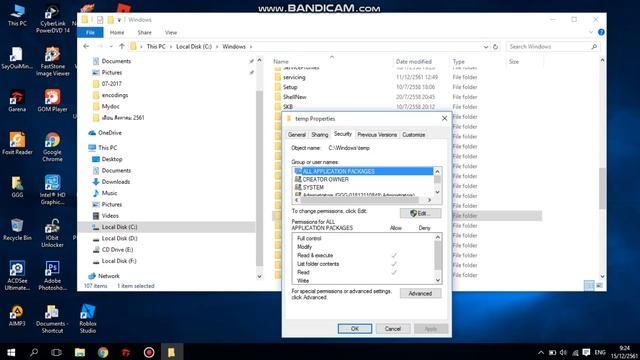The image size is (640, 360).
Task: Open Downloads in navigation pane
Action: pyautogui.click(x=116, y=182)
